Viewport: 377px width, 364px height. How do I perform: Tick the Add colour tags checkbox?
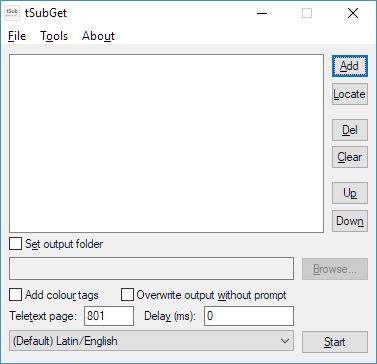coord(15,295)
